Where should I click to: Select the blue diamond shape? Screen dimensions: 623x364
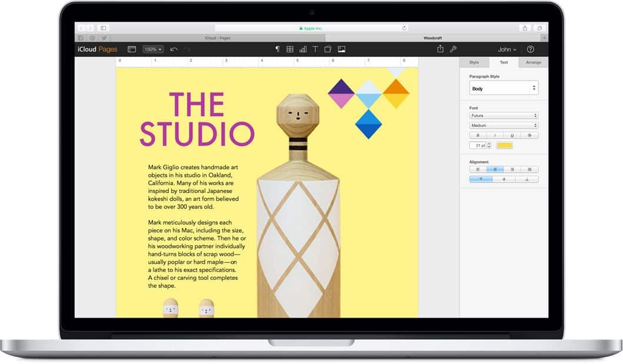pos(368,124)
